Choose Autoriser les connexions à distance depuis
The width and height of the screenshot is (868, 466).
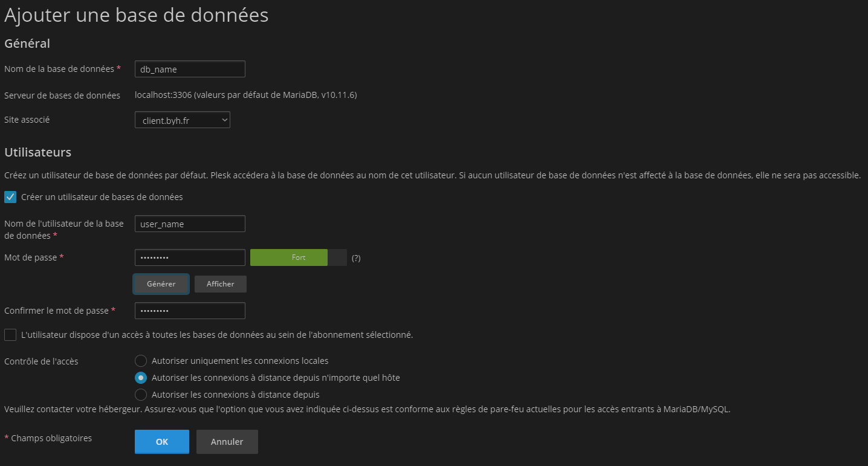[140, 394]
